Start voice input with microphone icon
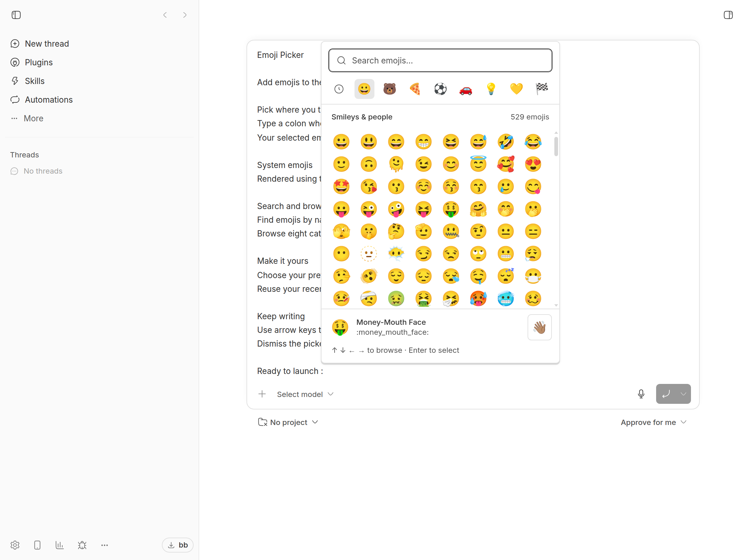747x560 pixels. click(641, 394)
